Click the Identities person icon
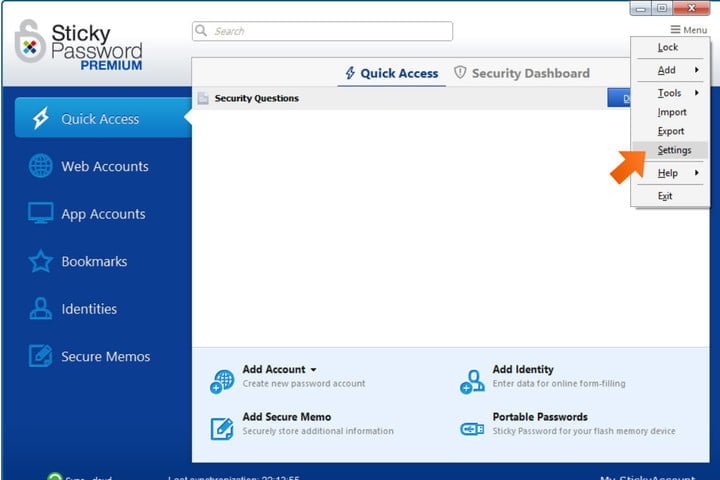Screen dimensions: 720x480 pyautogui.click(x=40, y=308)
